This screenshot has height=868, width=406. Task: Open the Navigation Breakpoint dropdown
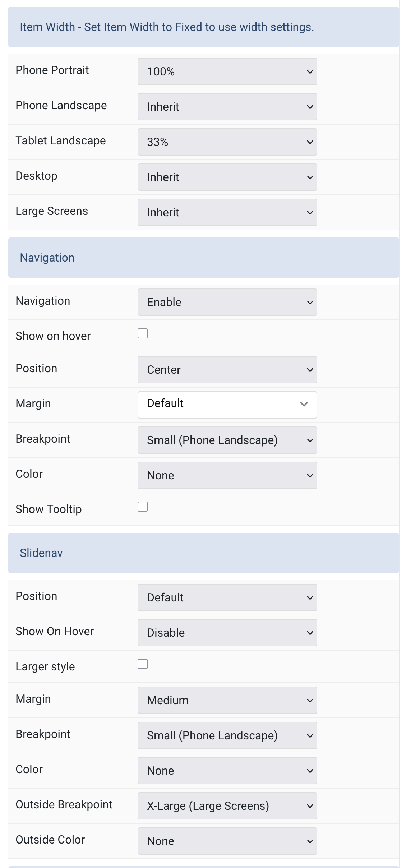coord(227,440)
